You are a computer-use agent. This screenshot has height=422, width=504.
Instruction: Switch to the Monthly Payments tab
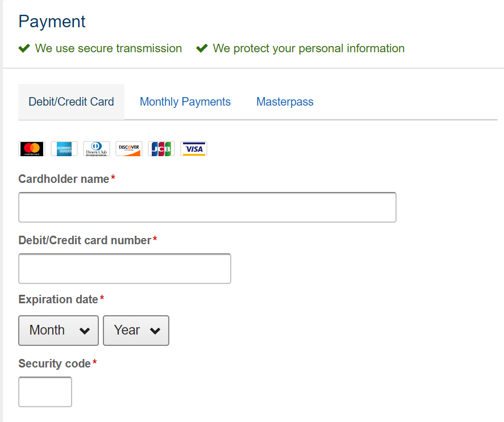click(185, 102)
